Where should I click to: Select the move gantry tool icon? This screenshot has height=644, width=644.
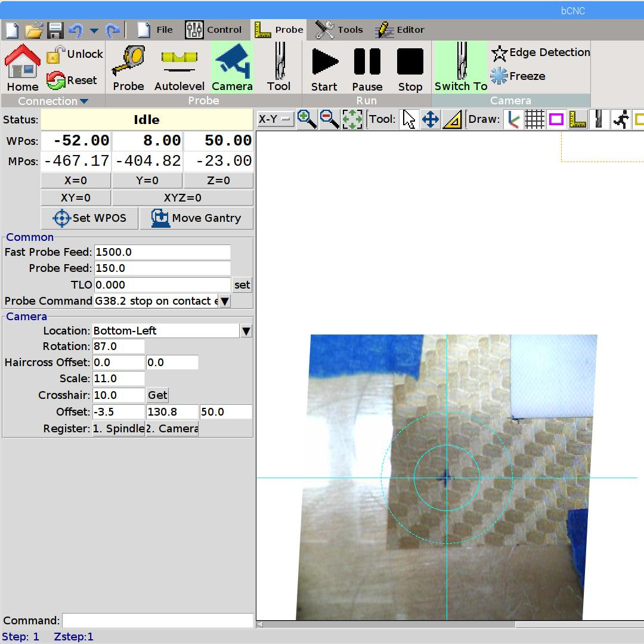click(430, 119)
